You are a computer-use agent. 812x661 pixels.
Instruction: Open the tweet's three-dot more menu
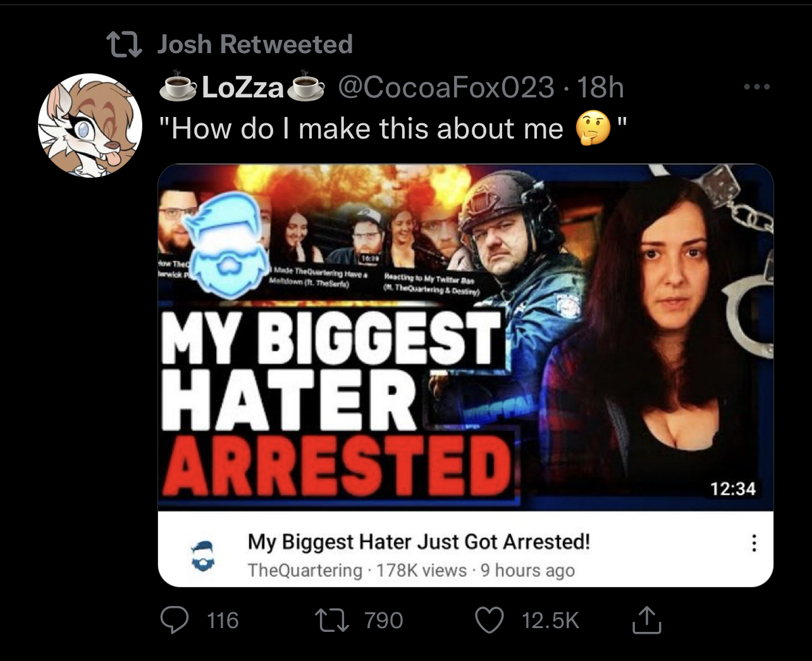(756, 87)
